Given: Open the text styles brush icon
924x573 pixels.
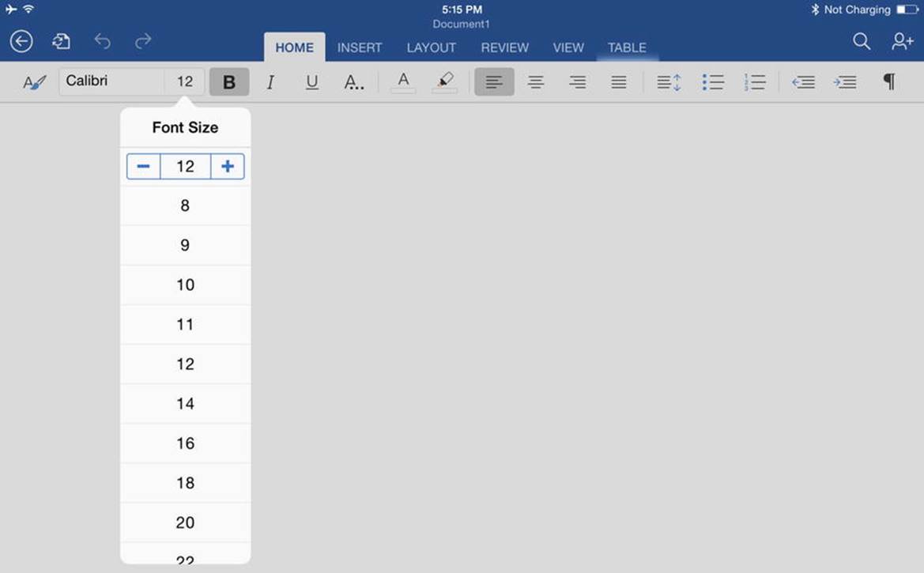Looking at the screenshot, I should 34,82.
